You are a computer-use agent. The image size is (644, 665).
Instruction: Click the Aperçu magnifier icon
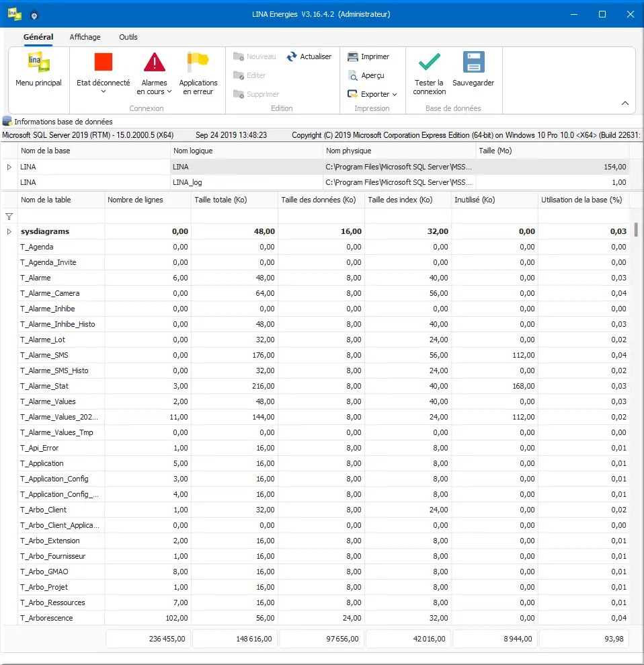click(x=353, y=75)
